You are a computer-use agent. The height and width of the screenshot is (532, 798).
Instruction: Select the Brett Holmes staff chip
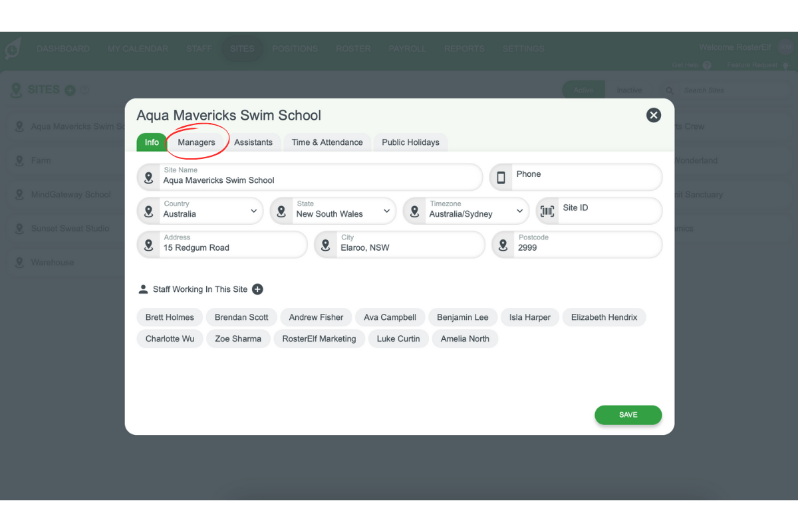170,317
